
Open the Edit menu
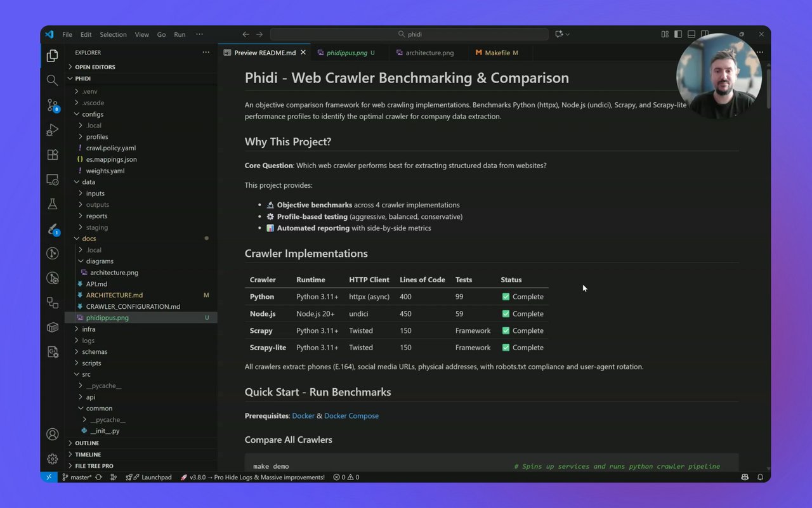[x=86, y=34]
